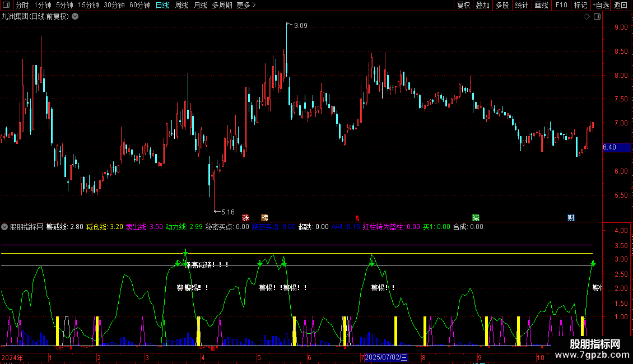Click the 复权 button

pos(463,5)
